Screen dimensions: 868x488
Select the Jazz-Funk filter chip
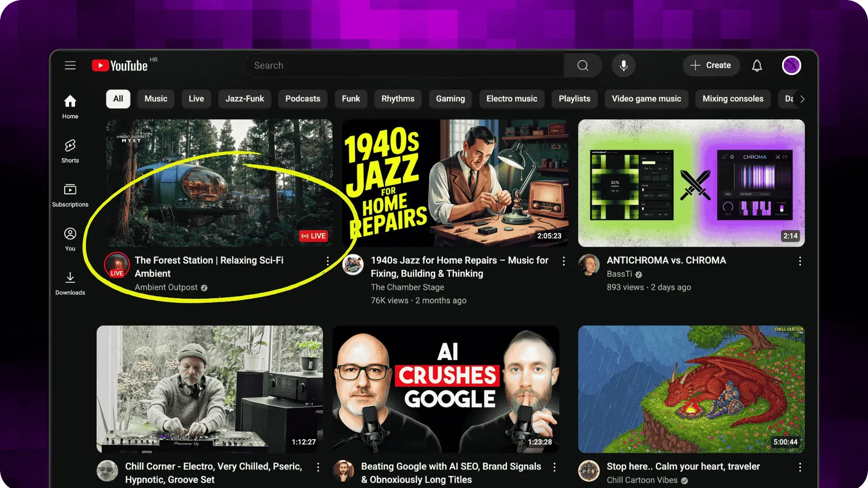(x=245, y=99)
